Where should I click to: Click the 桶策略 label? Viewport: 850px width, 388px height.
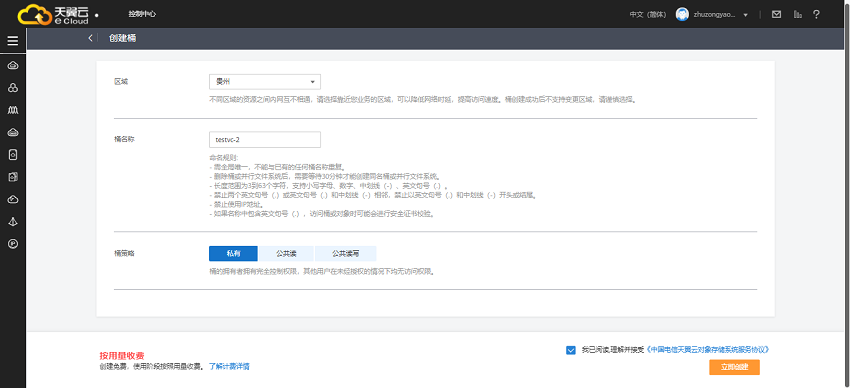tap(124, 253)
